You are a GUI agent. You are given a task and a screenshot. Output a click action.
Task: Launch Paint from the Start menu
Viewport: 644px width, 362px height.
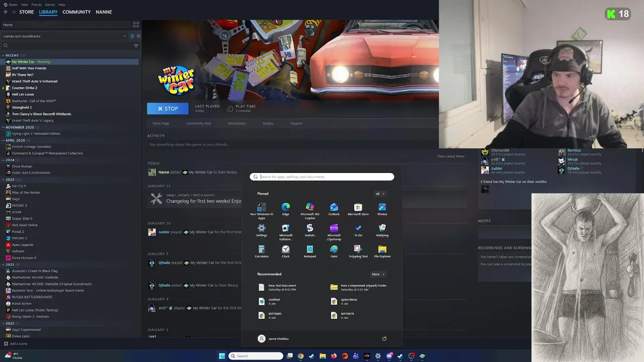pos(334,252)
